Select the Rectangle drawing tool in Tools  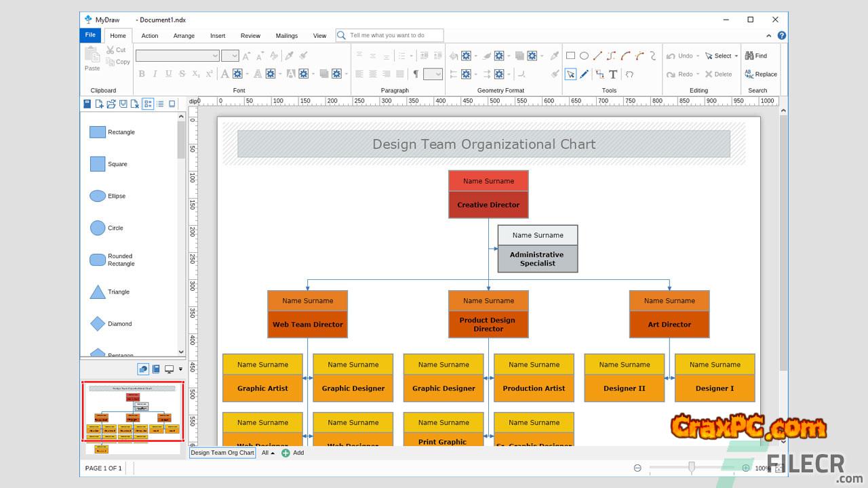coord(570,56)
